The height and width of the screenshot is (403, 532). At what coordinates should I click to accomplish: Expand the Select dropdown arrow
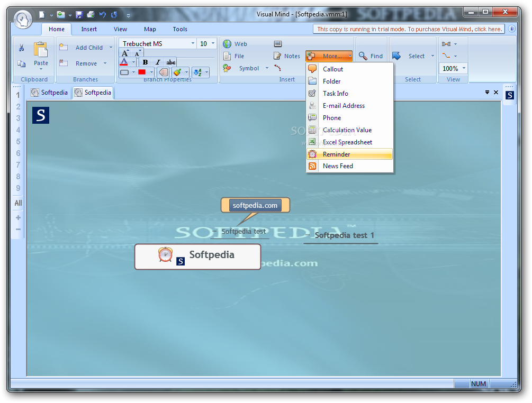pyautogui.click(x=432, y=56)
